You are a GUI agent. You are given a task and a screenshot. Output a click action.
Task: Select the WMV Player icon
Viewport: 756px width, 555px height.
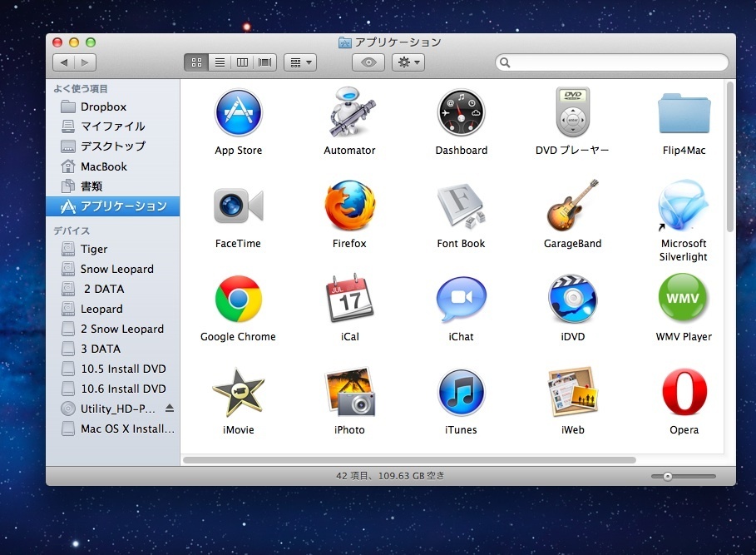tap(683, 298)
